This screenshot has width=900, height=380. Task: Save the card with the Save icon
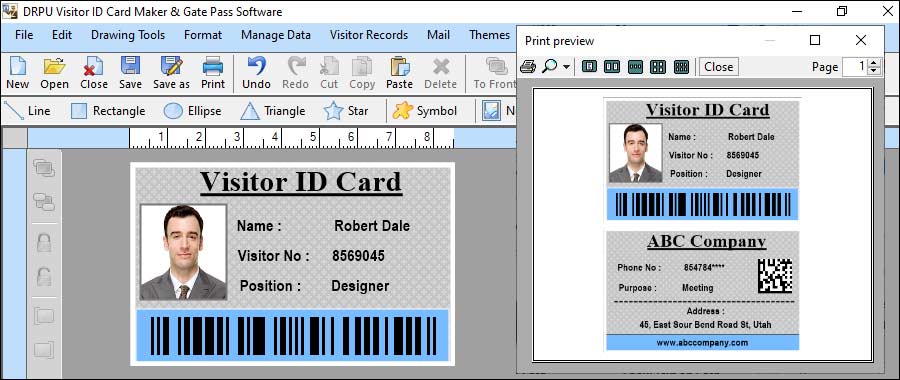tap(130, 66)
